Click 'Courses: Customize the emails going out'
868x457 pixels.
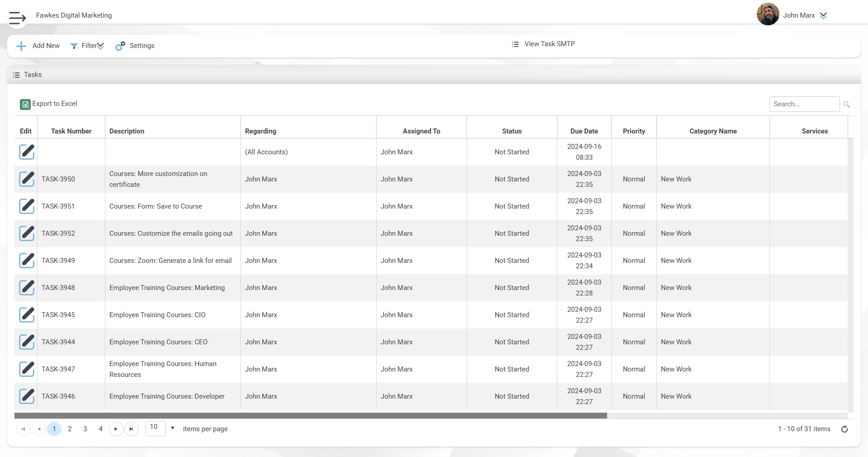click(x=171, y=233)
